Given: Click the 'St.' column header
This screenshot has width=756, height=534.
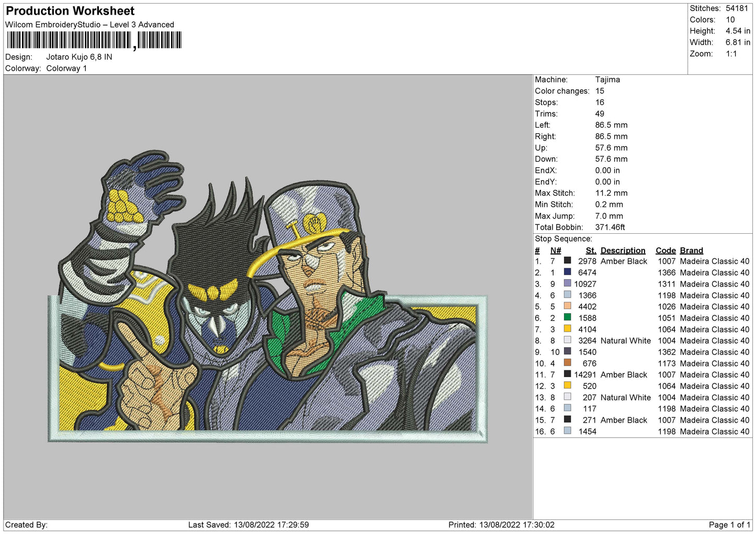Looking at the screenshot, I should click(591, 251).
